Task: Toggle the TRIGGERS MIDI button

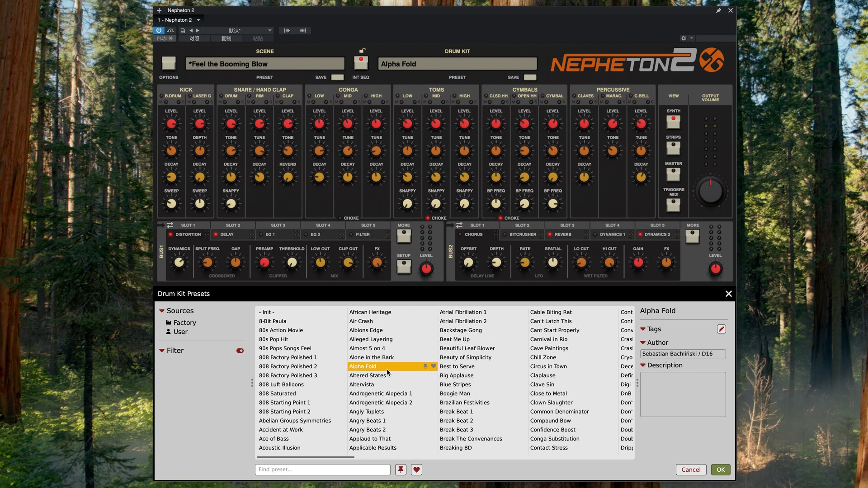Action: [673, 205]
